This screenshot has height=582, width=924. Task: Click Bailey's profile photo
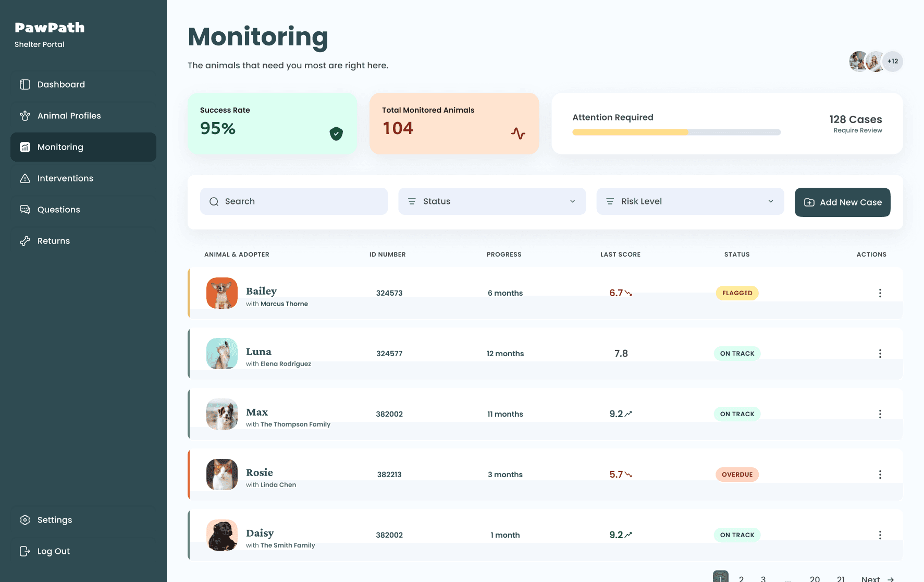[222, 293]
